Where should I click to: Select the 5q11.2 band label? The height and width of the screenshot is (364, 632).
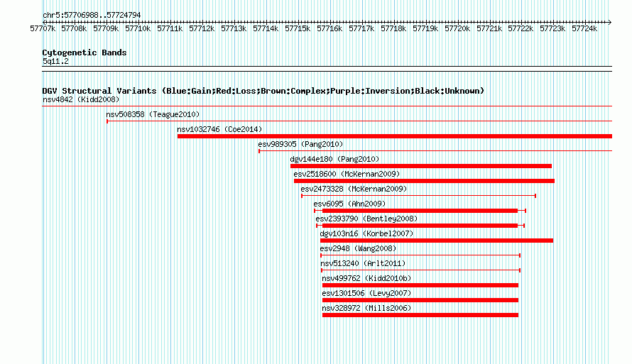pyautogui.click(x=55, y=61)
